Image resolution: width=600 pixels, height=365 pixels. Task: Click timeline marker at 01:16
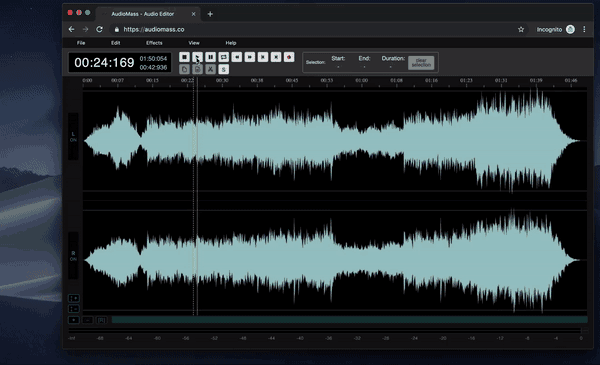431,80
